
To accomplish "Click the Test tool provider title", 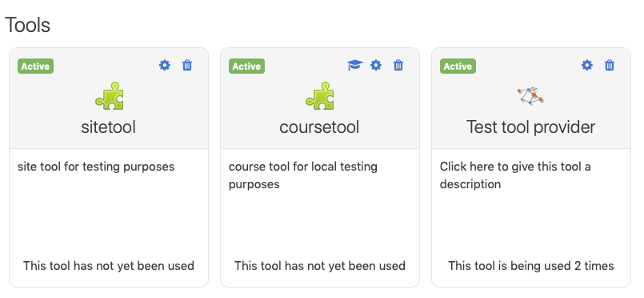I will pyautogui.click(x=530, y=127).
